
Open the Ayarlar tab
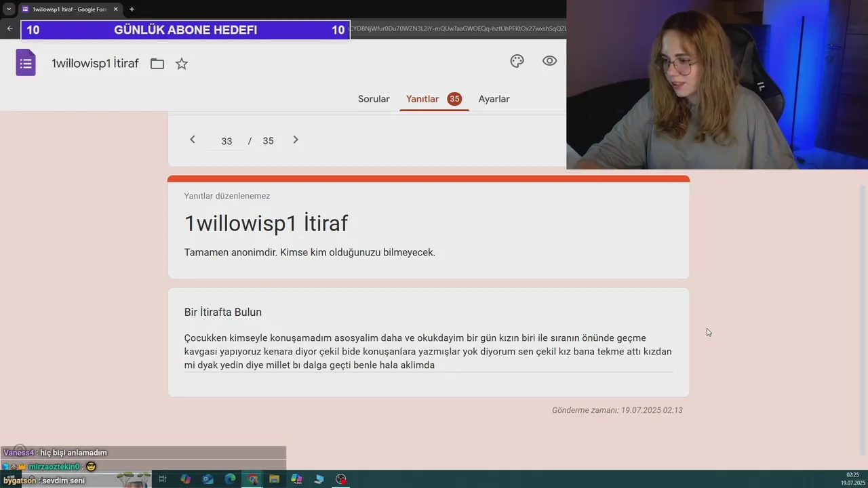[494, 99]
